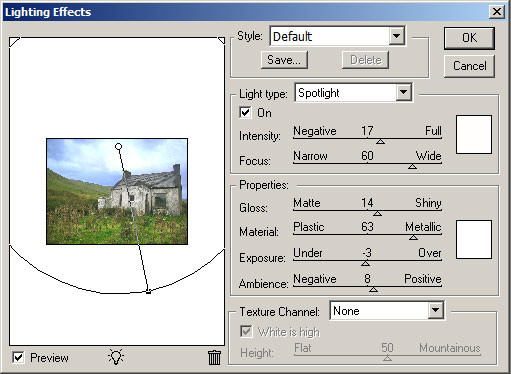Click the 'Under' exposure label
The image size is (511, 374).
[308, 253]
